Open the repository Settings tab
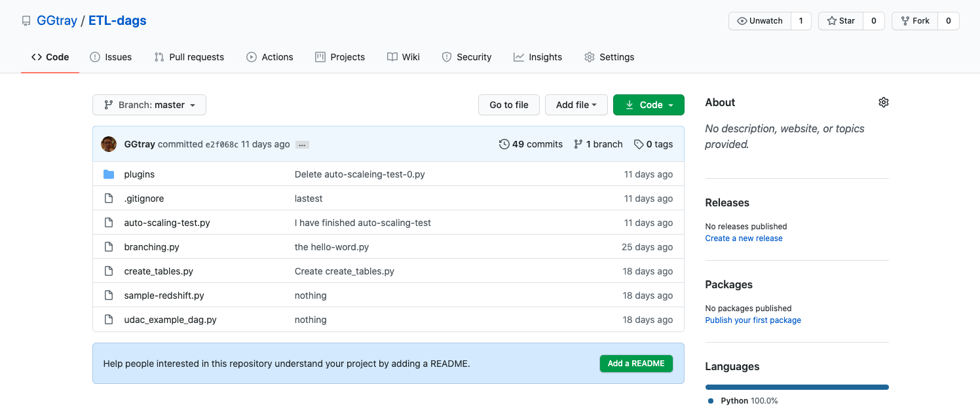 (609, 57)
